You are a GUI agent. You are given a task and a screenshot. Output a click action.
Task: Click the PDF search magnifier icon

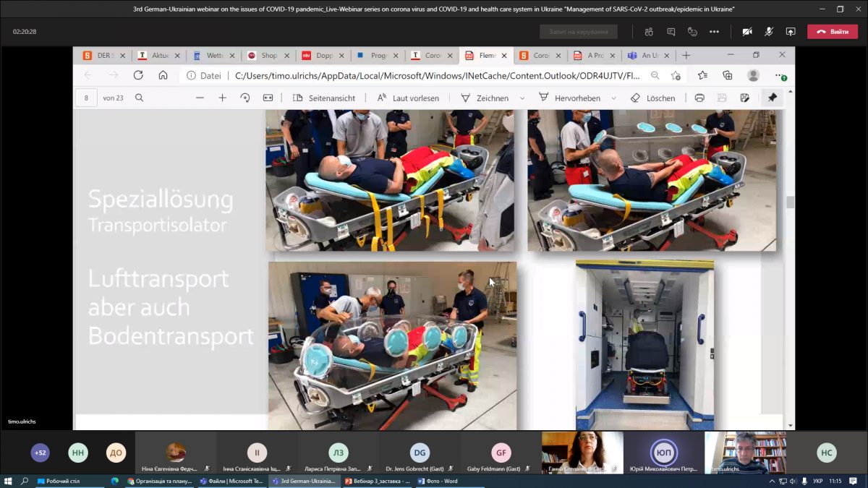tap(140, 98)
